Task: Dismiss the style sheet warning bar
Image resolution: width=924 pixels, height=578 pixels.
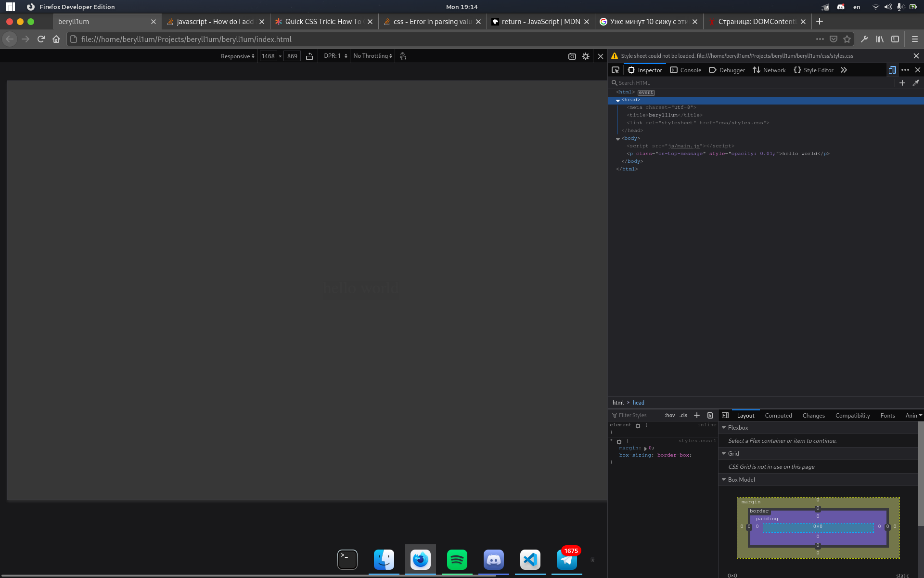Action: pyautogui.click(x=916, y=56)
